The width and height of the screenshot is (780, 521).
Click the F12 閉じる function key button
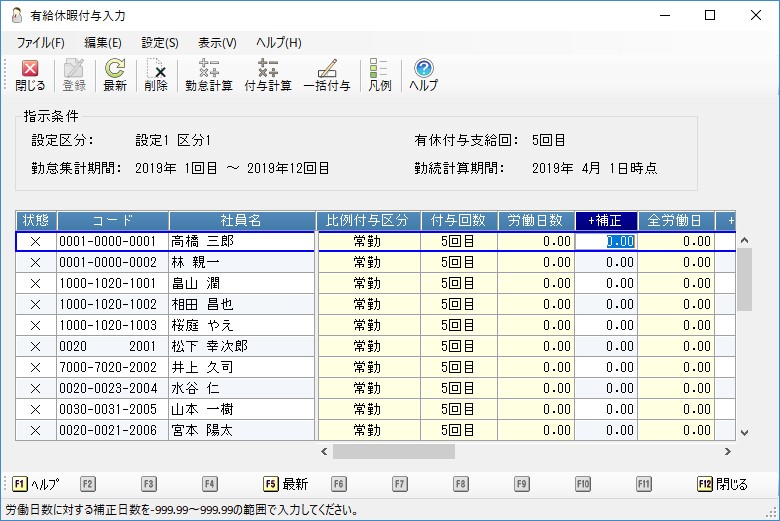pos(723,484)
